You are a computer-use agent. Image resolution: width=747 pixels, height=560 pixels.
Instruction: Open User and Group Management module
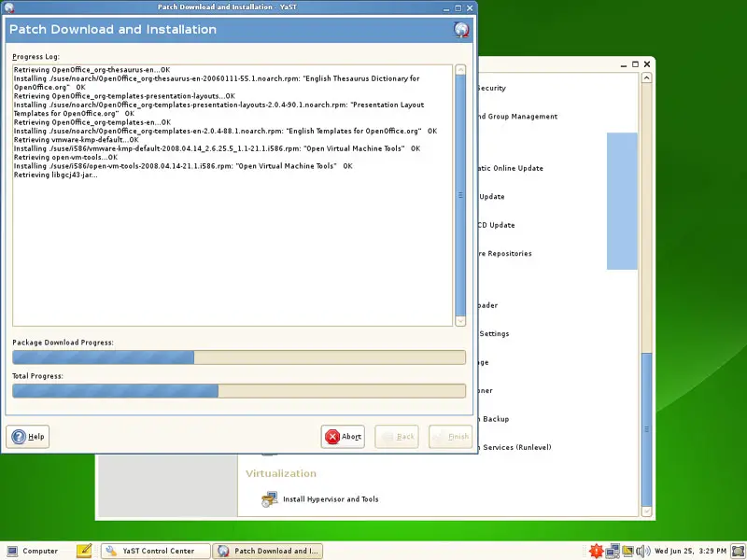[x=518, y=116]
